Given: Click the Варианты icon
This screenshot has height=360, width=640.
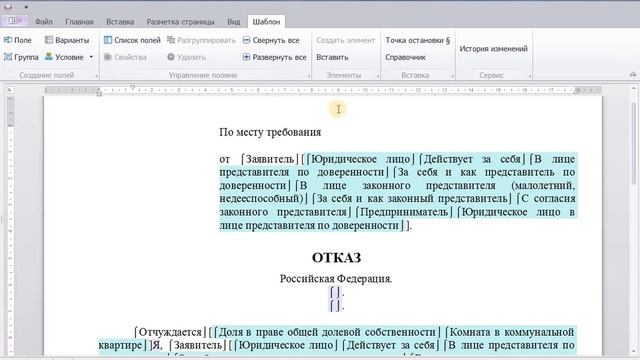Looking at the screenshot, I should point(49,40).
